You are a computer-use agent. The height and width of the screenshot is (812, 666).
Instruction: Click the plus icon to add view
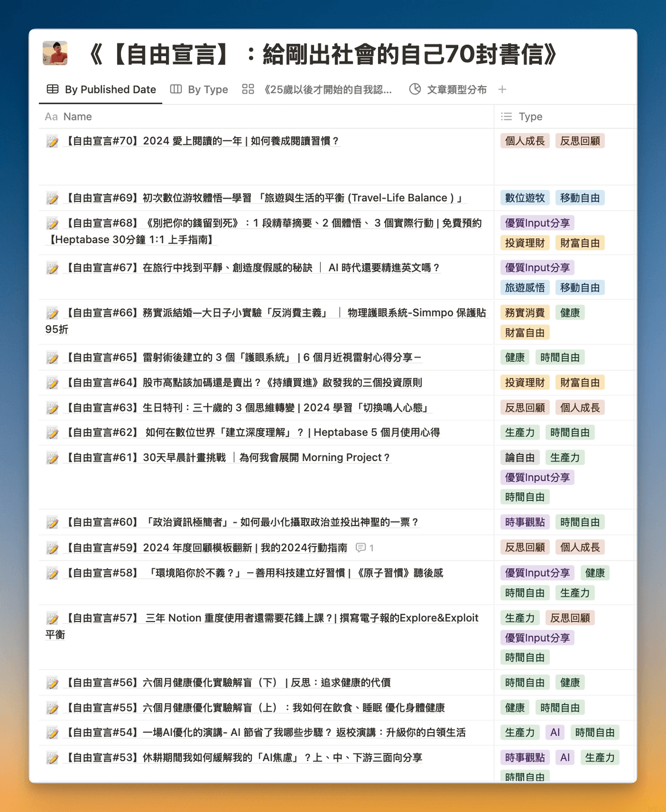[x=502, y=89]
